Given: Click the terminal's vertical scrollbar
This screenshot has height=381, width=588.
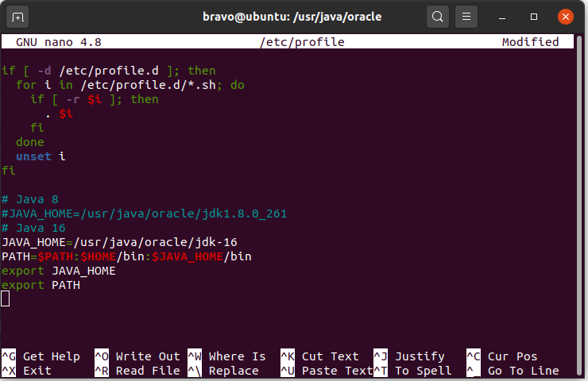Looking at the screenshot, I should coord(578,204).
